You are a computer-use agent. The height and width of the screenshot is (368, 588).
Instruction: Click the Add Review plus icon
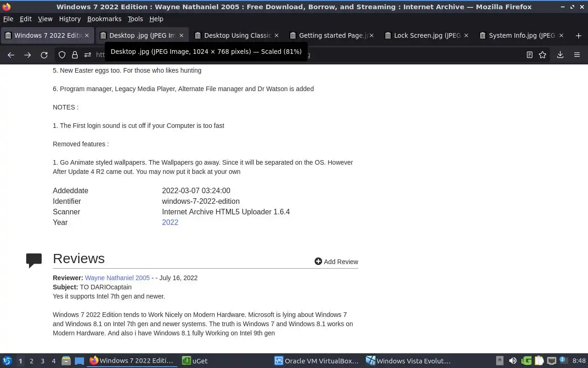pos(318,261)
